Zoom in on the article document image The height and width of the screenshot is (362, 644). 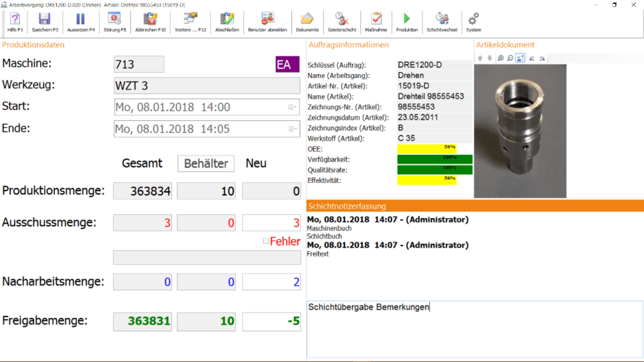click(x=500, y=58)
